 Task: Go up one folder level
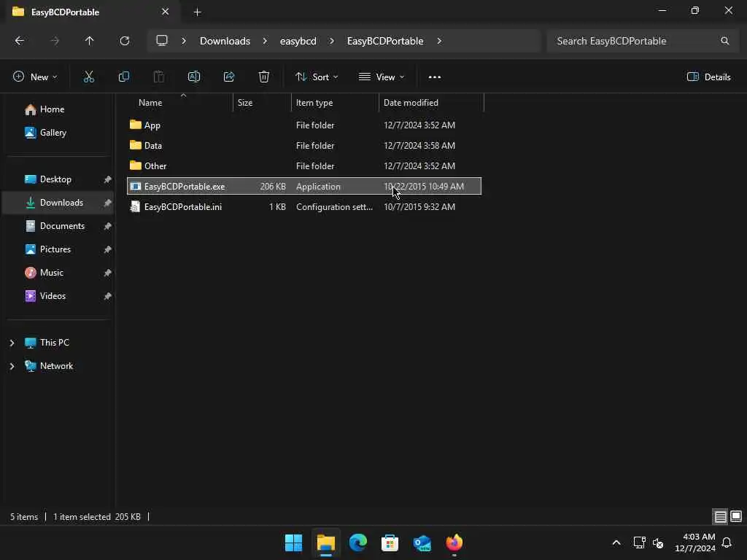point(90,41)
